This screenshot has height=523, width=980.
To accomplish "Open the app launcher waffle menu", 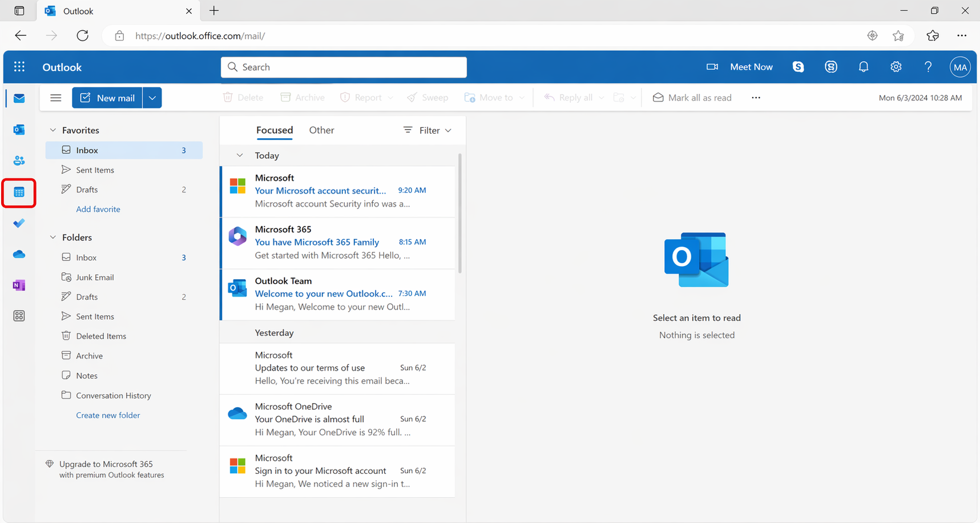I will coord(19,67).
